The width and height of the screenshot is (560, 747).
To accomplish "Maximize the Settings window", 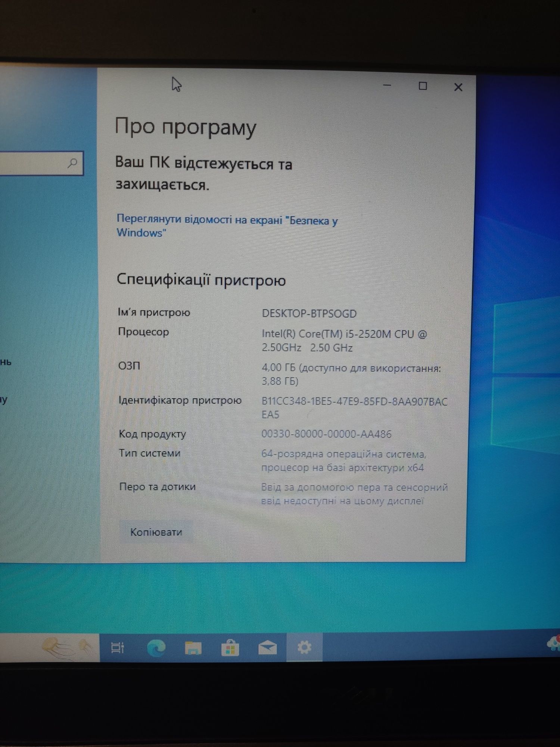I will (x=423, y=86).
